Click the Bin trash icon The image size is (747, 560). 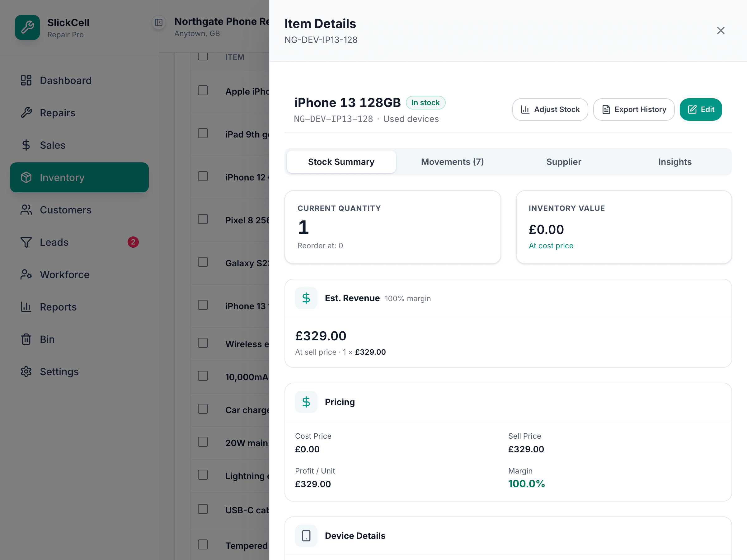click(x=26, y=339)
